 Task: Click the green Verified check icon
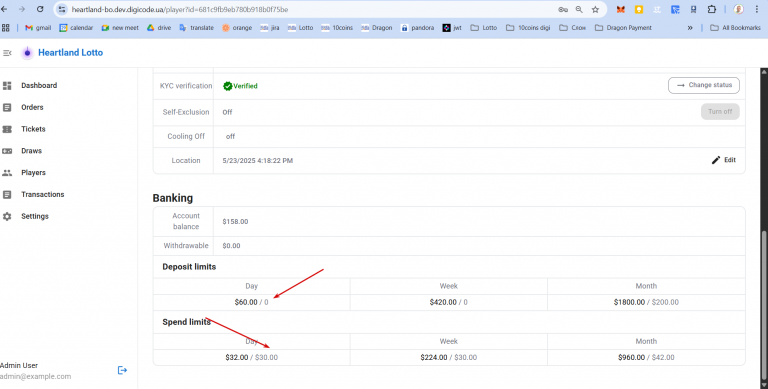pyautogui.click(x=227, y=86)
